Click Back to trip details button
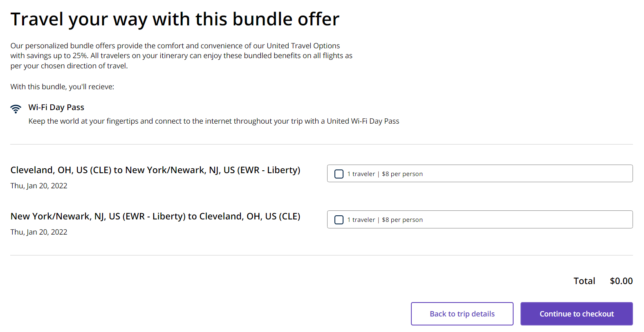The height and width of the screenshot is (332, 644). [462, 314]
